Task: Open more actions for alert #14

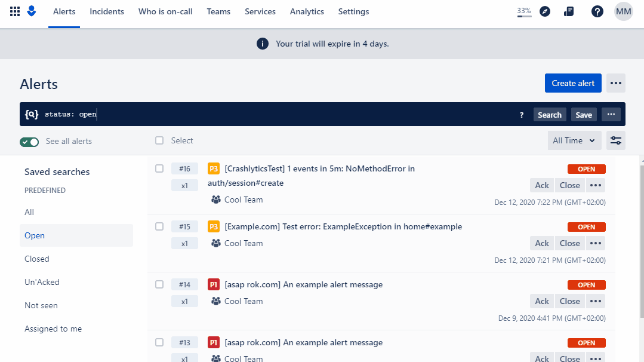Action: [596, 301]
